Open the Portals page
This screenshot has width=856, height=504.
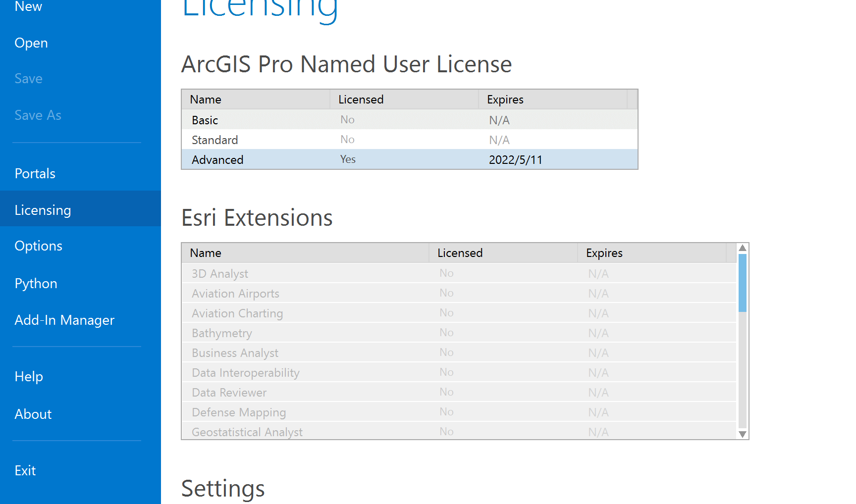[x=35, y=174]
